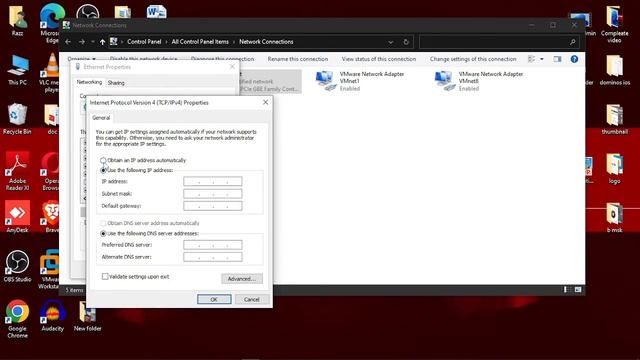Screen dimensions: 640x360
Task: Toggle the preview pane icon
Action: pyautogui.click(x=557, y=59)
